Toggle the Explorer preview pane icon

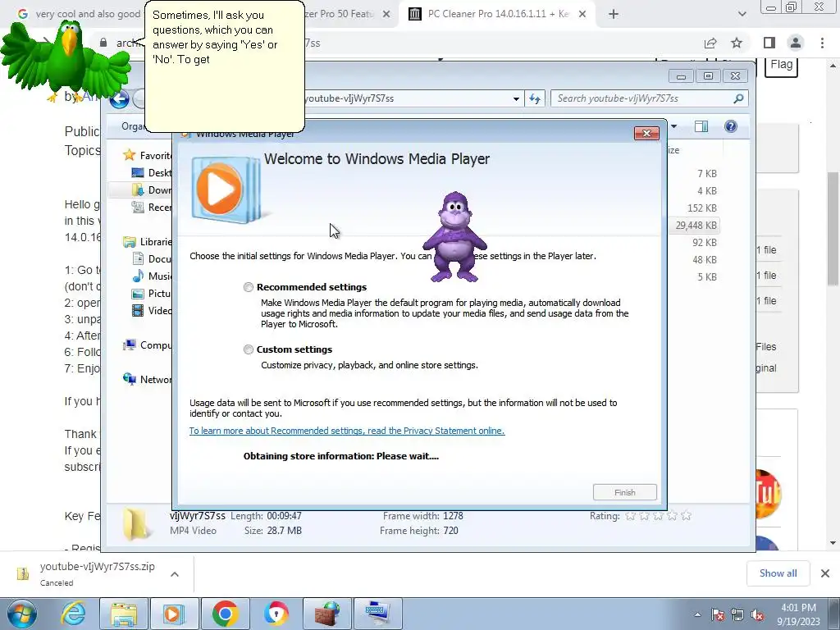701,126
